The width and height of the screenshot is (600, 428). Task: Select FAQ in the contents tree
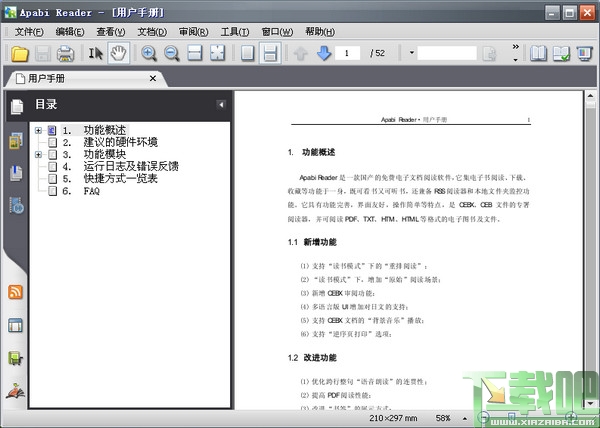tap(92, 191)
